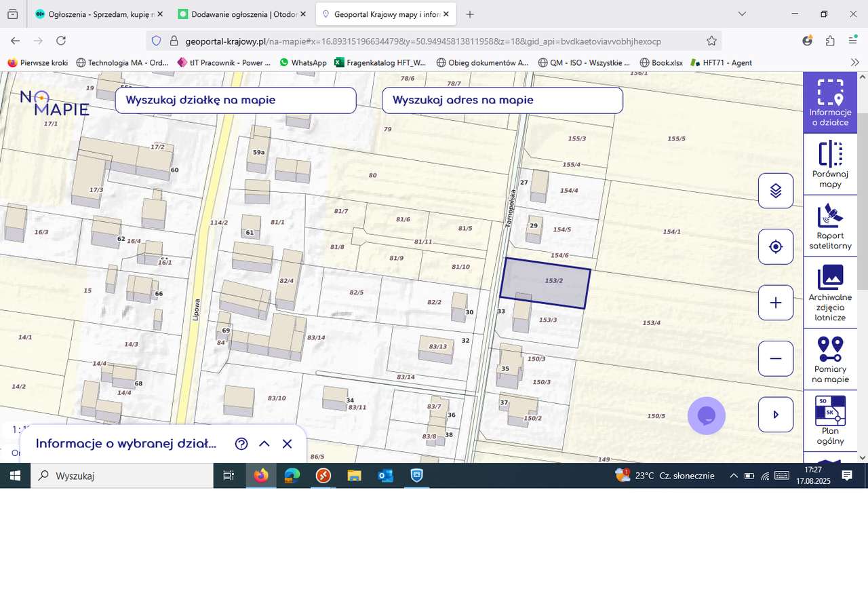Click the Wyszukaj adres na mapie field
Viewport: 868px width, 604px height.
pyautogui.click(x=502, y=100)
